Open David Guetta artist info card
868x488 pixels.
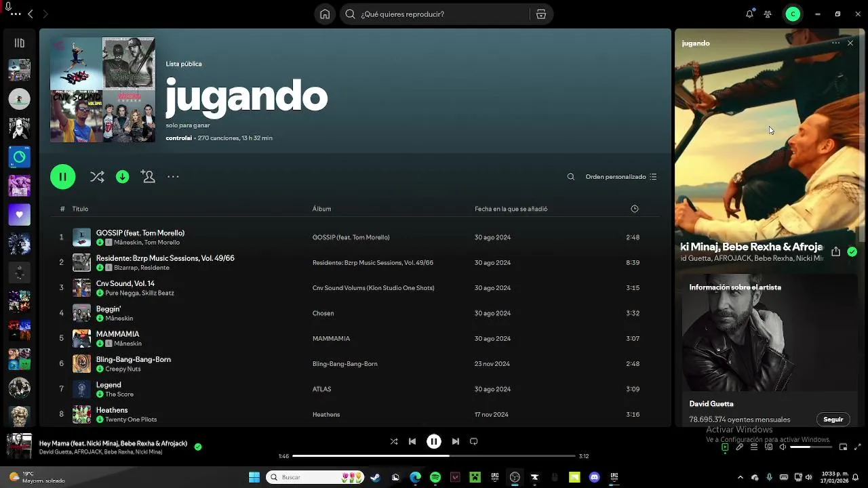tap(768, 349)
